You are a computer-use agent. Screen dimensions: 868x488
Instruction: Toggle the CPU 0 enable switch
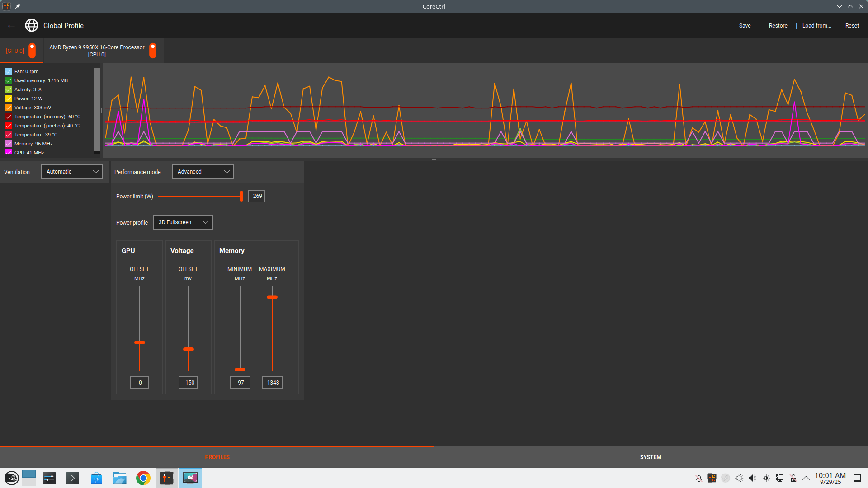153,51
